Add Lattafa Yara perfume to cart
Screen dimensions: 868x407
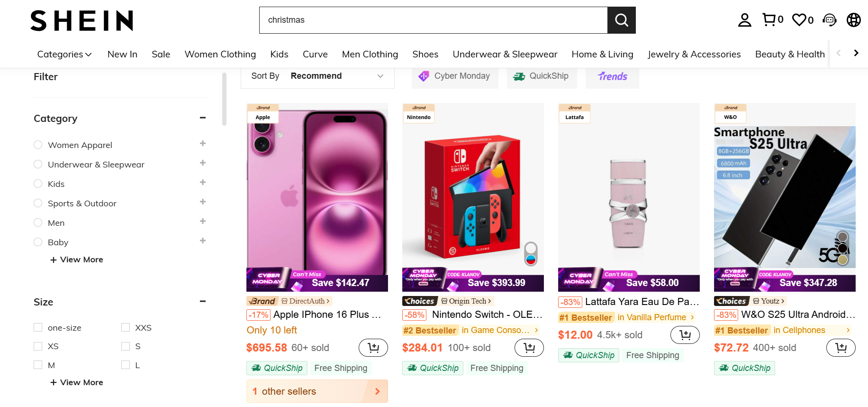pos(685,335)
